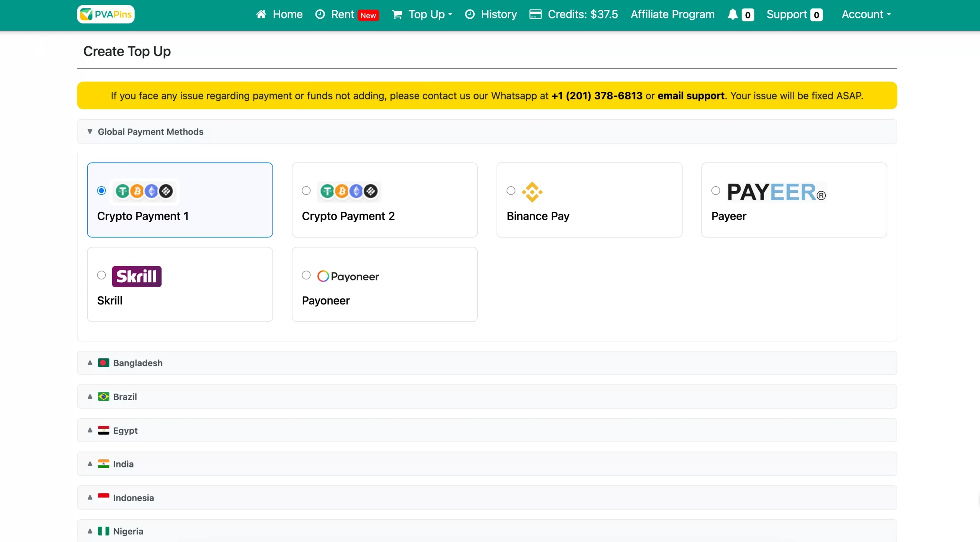Click the Top Up cart icon
The height and width of the screenshot is (542, 980).
[x=397, y=15]
